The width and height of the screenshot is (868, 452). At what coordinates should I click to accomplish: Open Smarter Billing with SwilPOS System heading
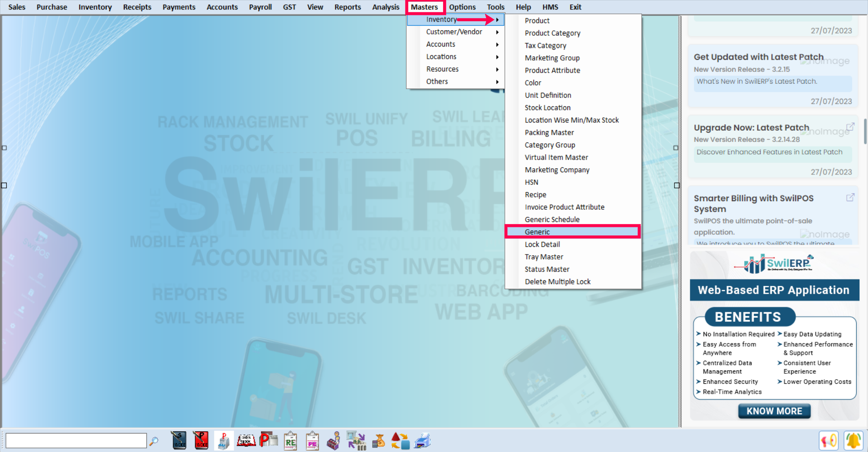click(x=754, y=204)
